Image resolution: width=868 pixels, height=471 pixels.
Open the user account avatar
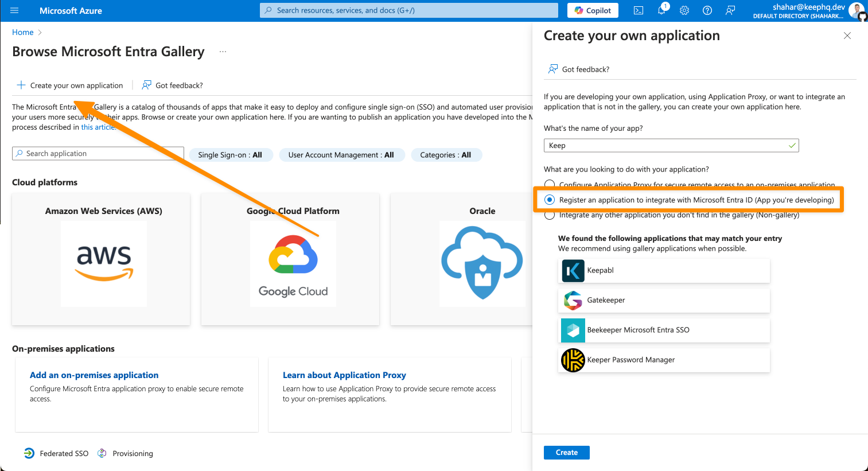coord(857,10)
